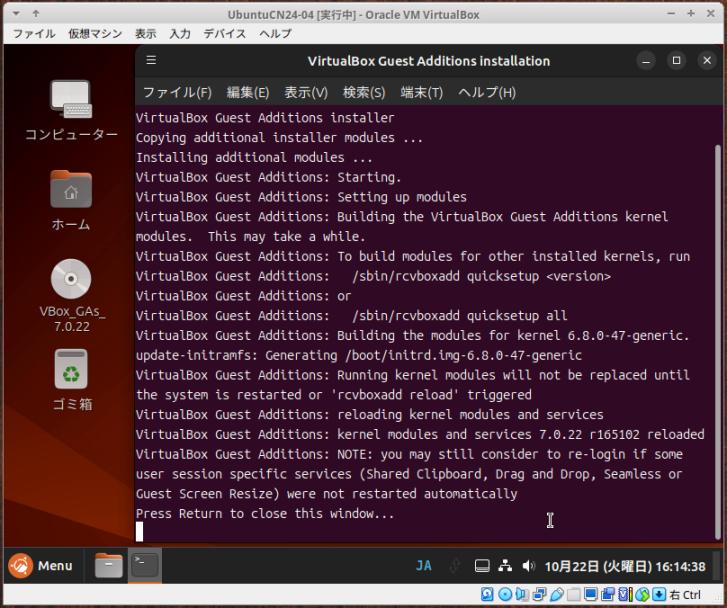727x608 pixels.
Task: Click the recording status indicator
Action: click(608, 594)
